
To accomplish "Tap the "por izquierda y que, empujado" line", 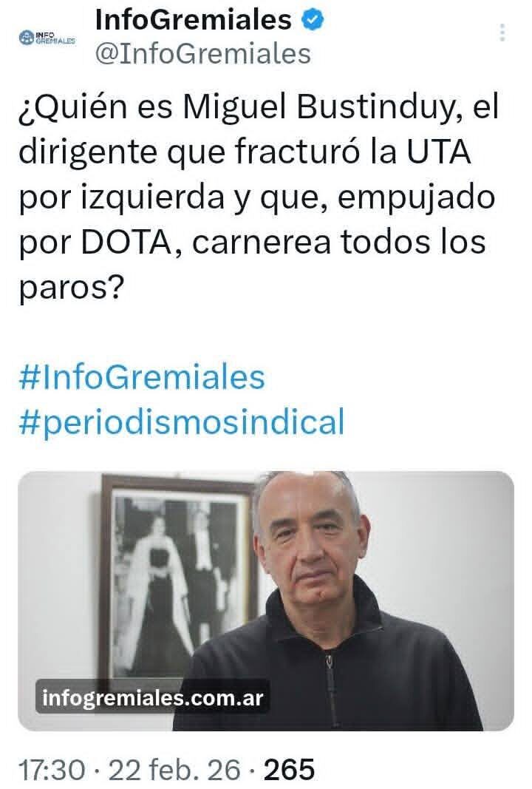I will pyautogui.click(x=257, y=197).
